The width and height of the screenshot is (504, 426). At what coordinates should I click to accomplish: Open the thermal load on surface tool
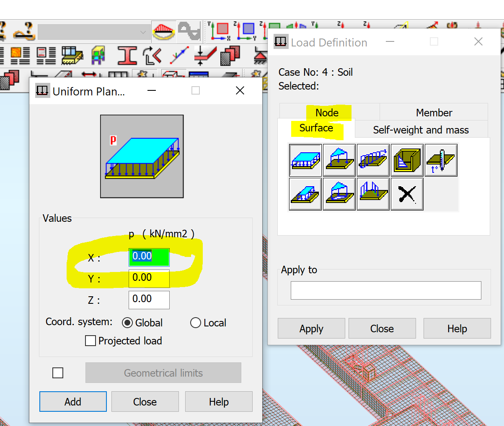coord(441,160)
